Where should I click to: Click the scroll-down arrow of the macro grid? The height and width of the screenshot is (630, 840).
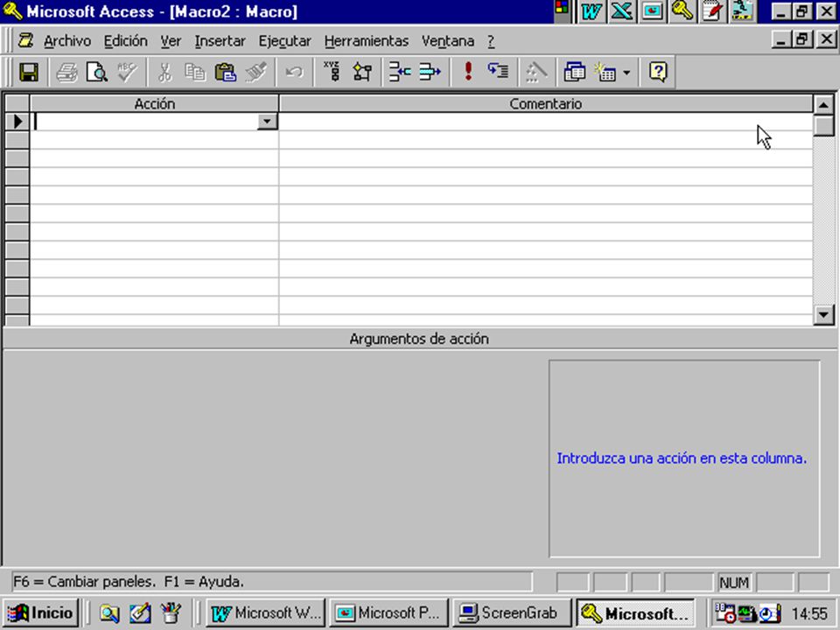(824, 314)
